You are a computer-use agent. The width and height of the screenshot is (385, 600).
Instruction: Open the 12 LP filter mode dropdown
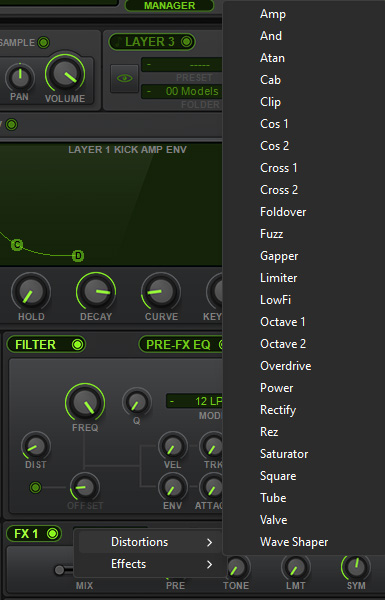[194, 401]
